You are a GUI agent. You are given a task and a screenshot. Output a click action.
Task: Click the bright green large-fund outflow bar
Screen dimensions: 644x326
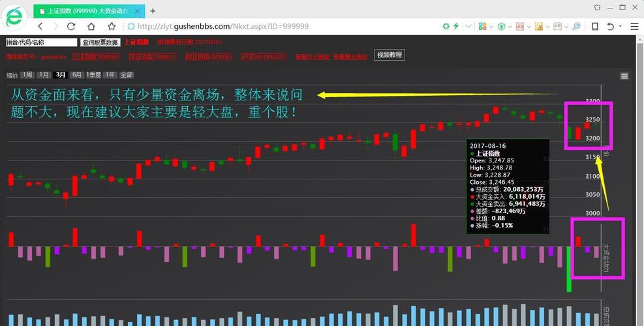[x=569, y=269]
